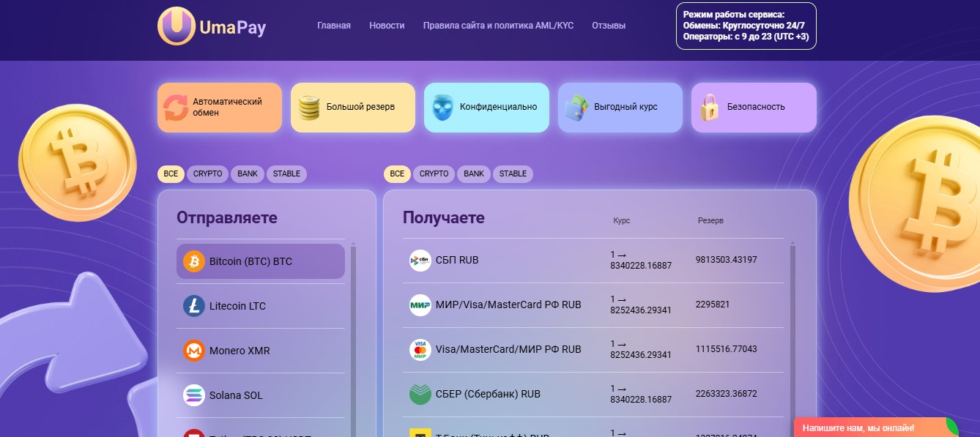Screen dimensions: 980x437
Task: Click the Выгодный курс card
Action: (620, 108)
